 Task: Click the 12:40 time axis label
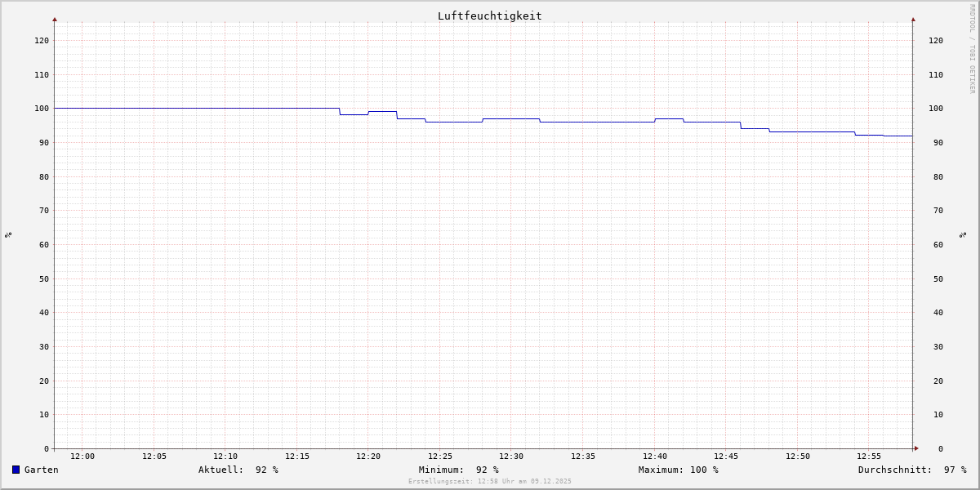click(655, 456)
